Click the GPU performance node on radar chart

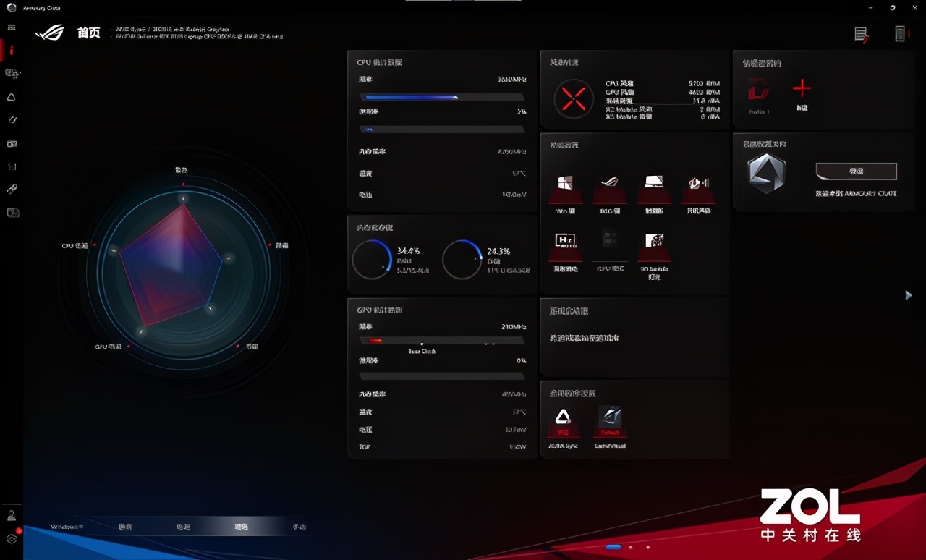click(x=141, y=332)
